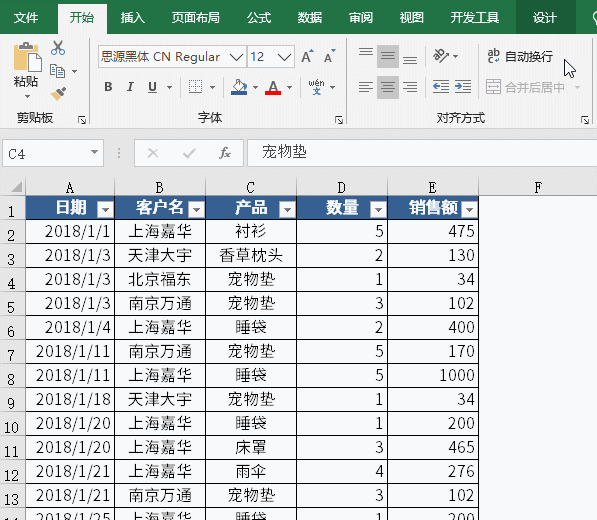Image resolution: width=597 pixels, height=520 pixels.
Task: Click the Copy icon
Action: pyautogui.click(x=57, y=71)
